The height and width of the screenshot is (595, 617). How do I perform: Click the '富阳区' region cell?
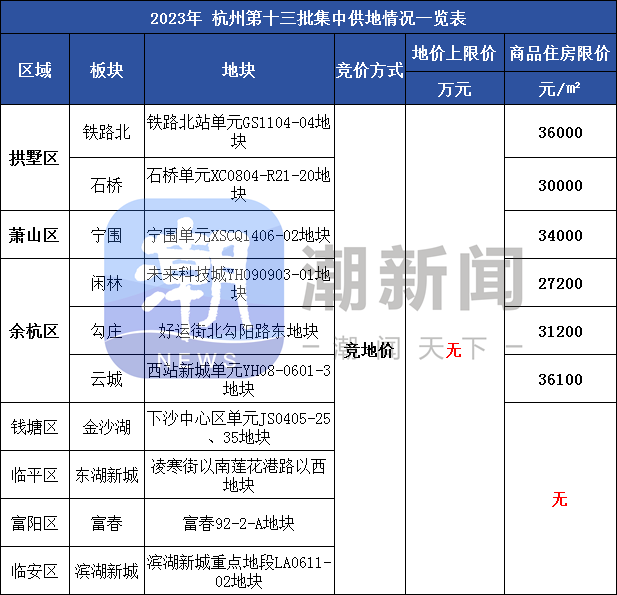(x=35, y=523)
